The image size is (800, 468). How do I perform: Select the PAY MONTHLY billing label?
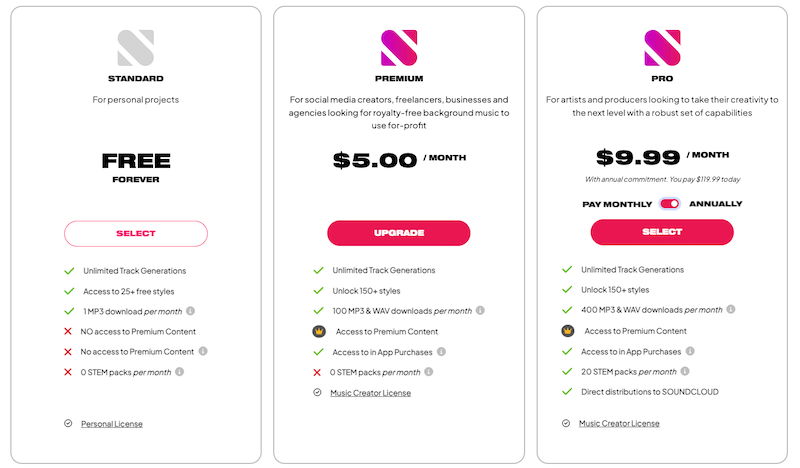tap(617, 204)
